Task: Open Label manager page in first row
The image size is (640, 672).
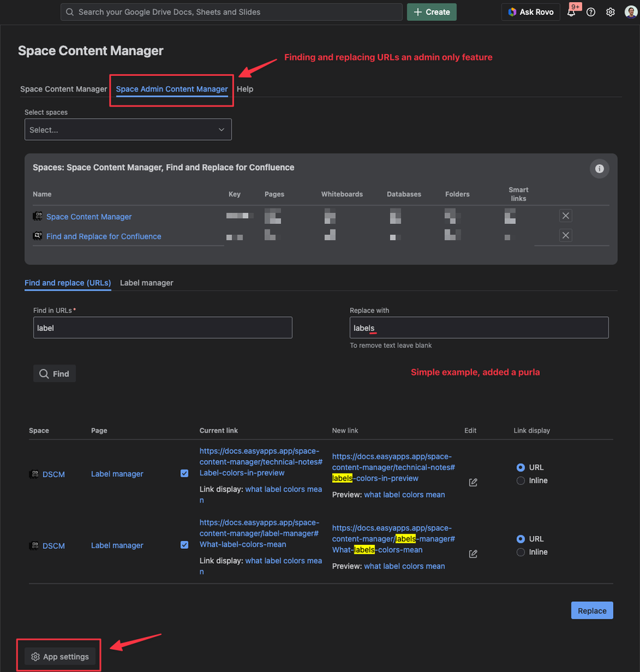Action: [x=117, y=474]
